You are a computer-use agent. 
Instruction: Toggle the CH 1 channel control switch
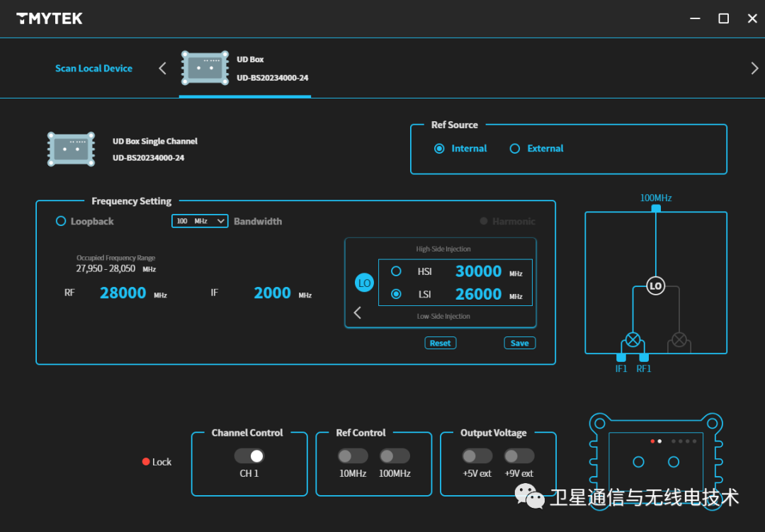click(x=249, y=455)
